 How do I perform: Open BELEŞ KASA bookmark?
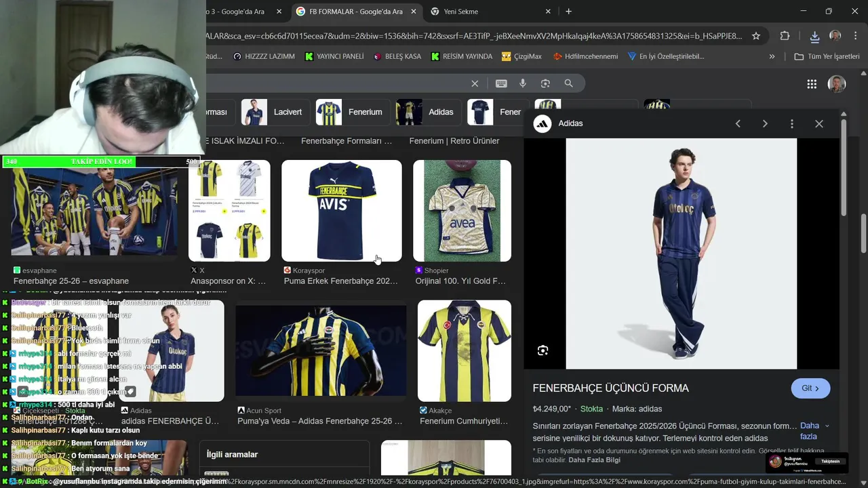click(x=397, y=56)
